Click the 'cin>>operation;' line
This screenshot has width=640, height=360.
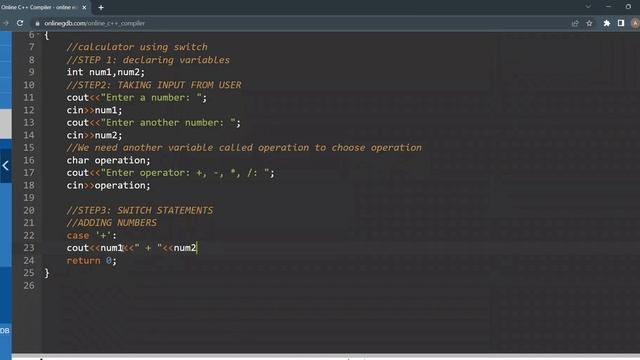[x=109, y=185]
